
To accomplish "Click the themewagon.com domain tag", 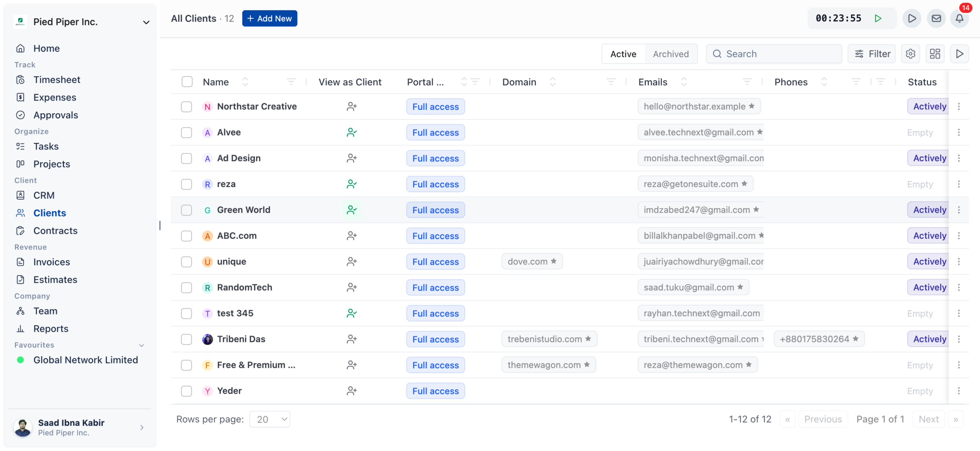I will [548, 365].
